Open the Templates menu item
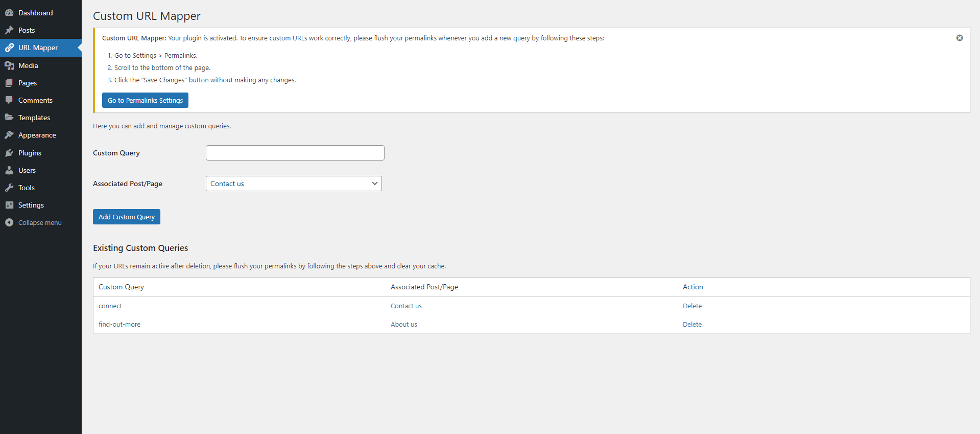 pyautogui.click(x=34, y=118)
